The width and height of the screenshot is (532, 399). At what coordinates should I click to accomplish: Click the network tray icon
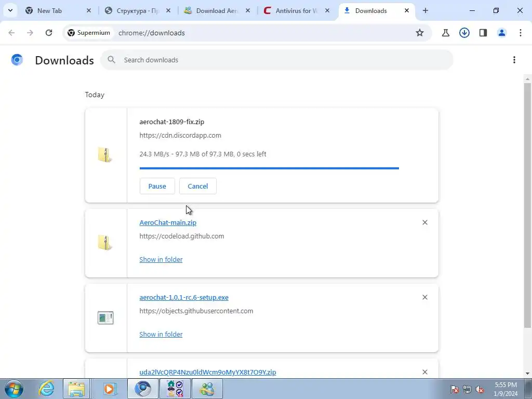tap(467, 389)
